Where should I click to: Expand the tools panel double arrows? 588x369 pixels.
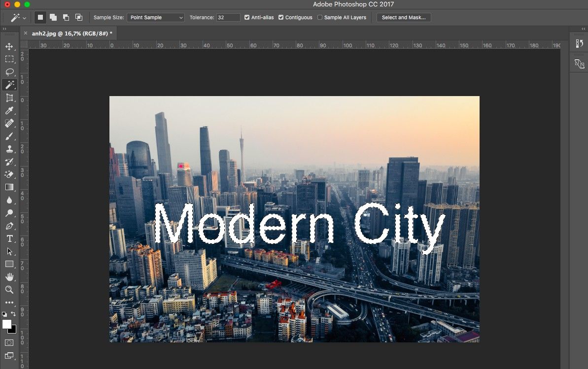pos(4,29)
